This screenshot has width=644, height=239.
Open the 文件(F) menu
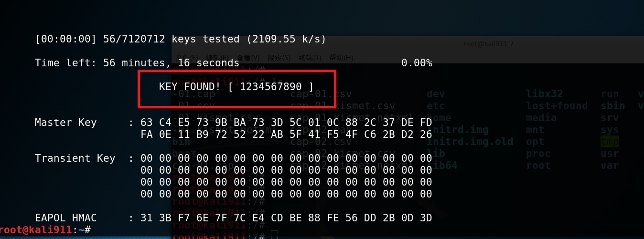187,57
